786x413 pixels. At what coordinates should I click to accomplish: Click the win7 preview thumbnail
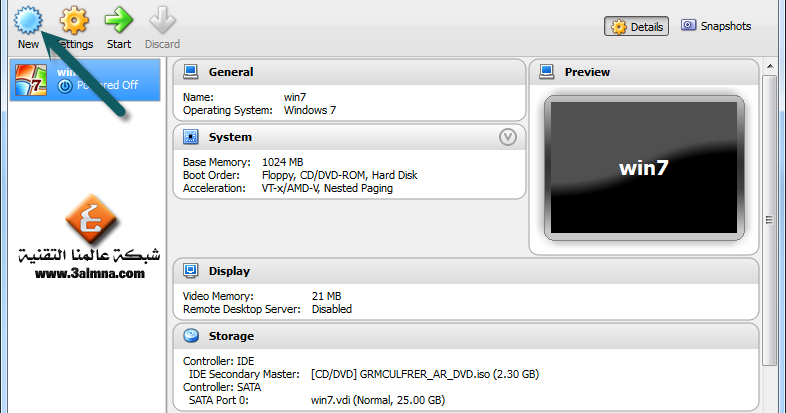coord(644,168)
